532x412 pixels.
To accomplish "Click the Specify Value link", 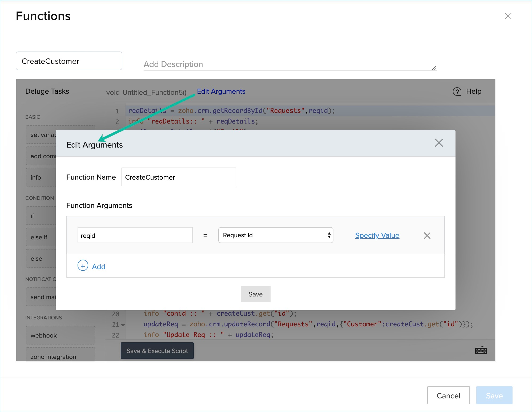I will (377, 235).
